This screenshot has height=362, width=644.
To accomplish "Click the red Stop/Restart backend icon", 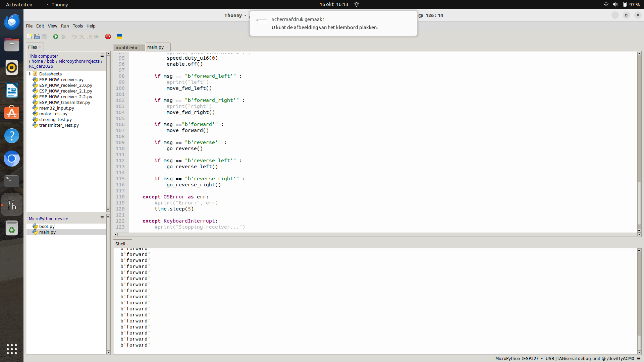I will pyautogui.click(x=108, y=37).
